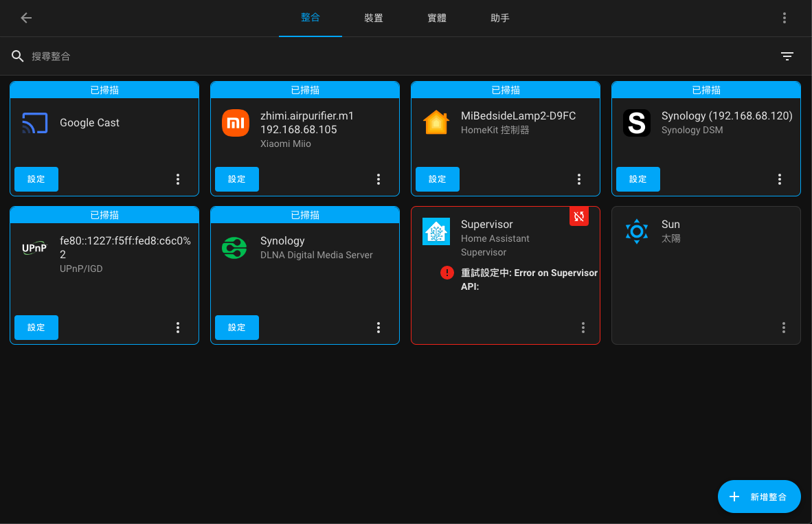Click the search magnifier icon

tap(18, 56)
